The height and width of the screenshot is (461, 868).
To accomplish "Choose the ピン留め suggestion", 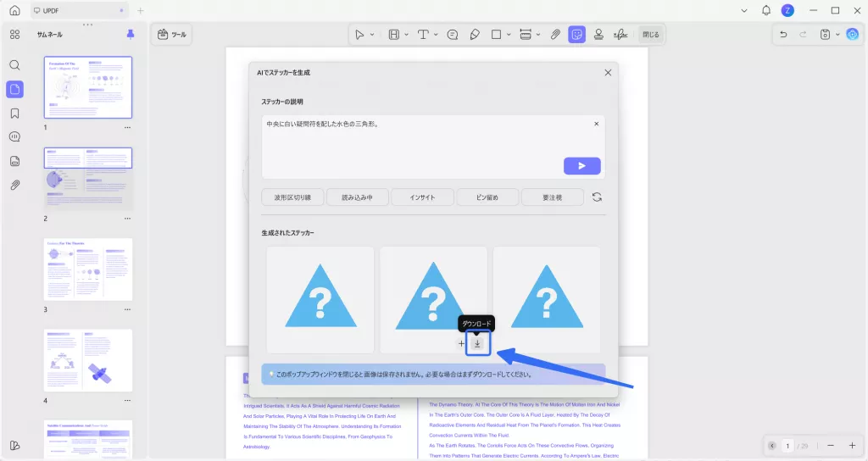I will pos(487,197).
